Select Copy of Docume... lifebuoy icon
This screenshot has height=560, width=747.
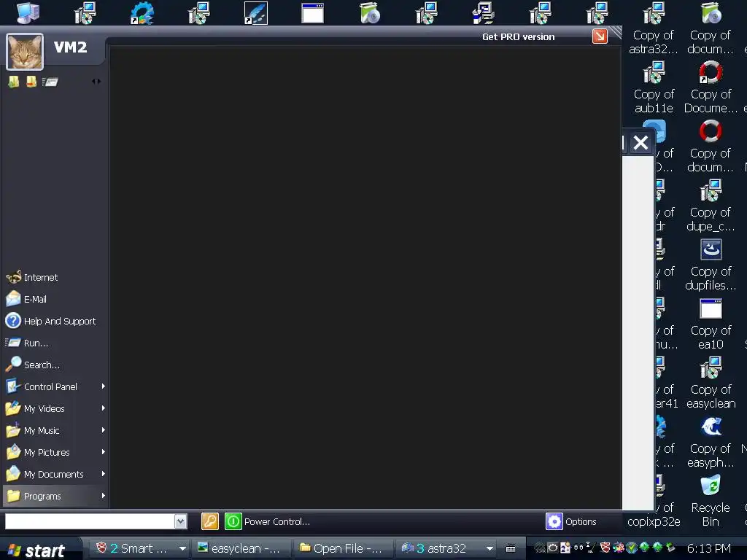[x=711, y=88]
